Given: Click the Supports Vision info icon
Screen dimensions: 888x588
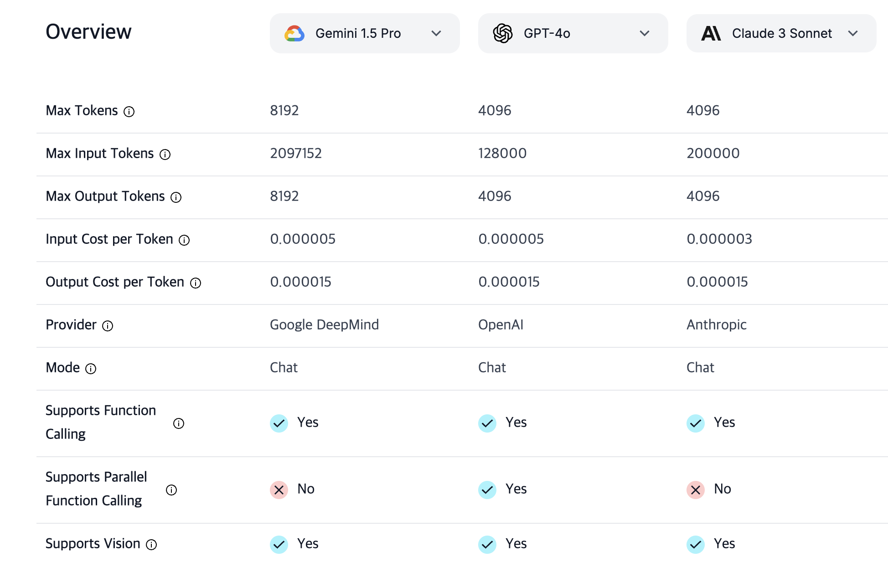Looking at the screenshot, I should click(151, 545).
